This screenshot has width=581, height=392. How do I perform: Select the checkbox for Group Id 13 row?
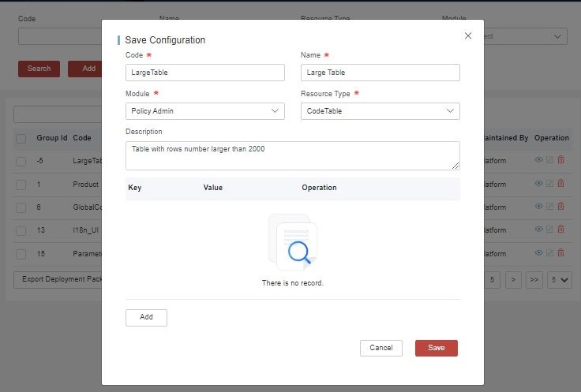click(x=21, y=231)
